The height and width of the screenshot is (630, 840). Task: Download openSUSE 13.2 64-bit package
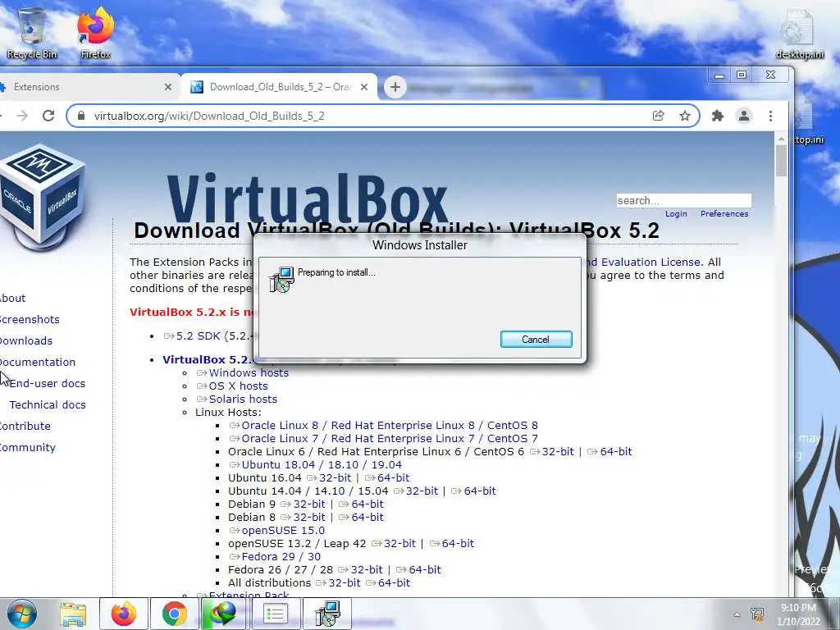point(452,544)
